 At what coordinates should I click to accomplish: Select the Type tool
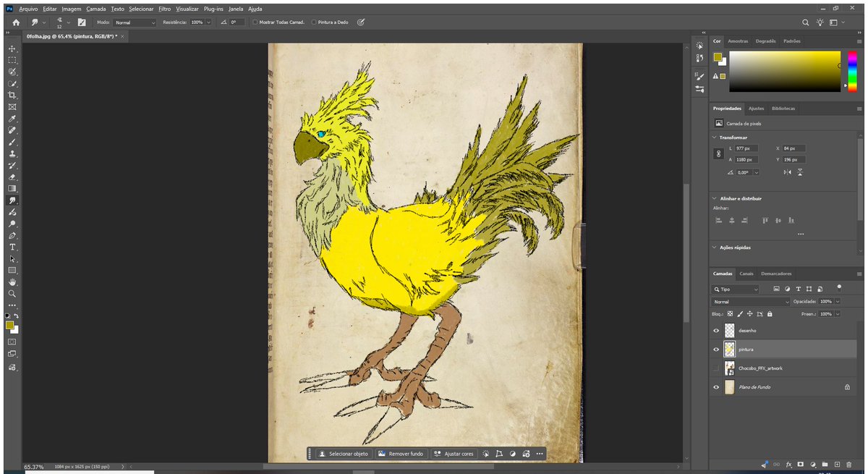click(12, 247)
